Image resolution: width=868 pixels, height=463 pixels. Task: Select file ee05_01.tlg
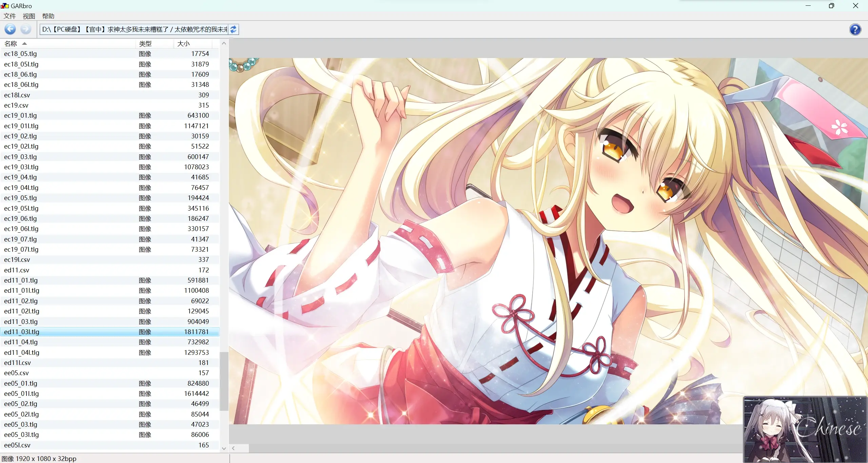click(x=110, y=383)
